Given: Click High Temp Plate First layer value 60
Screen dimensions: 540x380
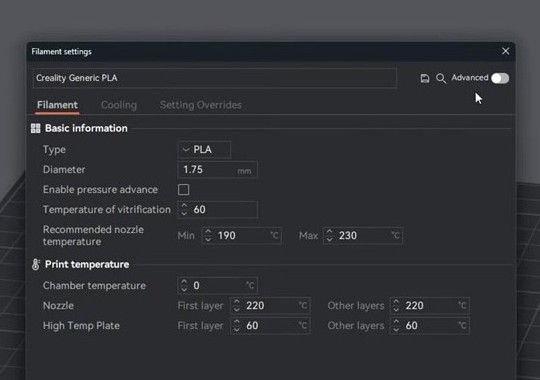Looking at the screenshot, I should (252, 326).
